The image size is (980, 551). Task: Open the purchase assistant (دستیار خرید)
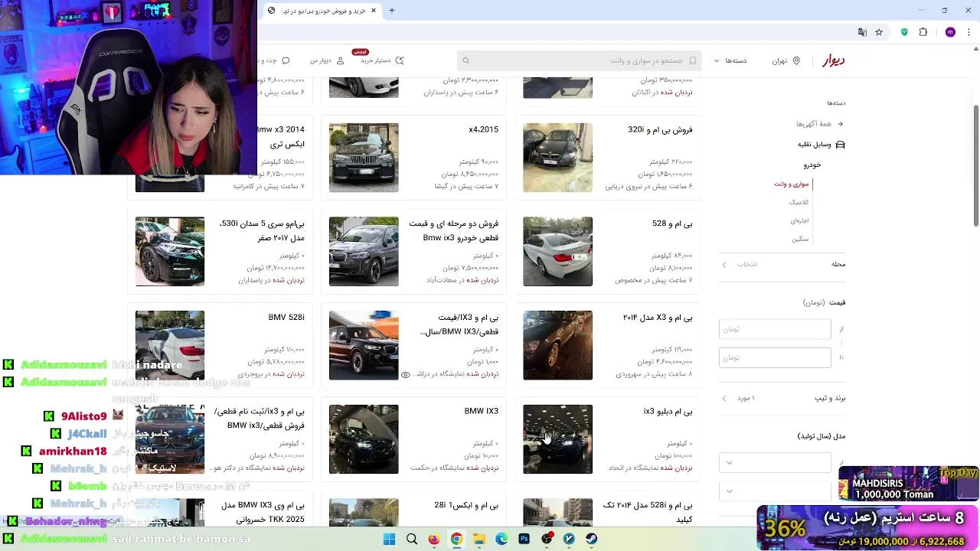(x=382, y=60)
